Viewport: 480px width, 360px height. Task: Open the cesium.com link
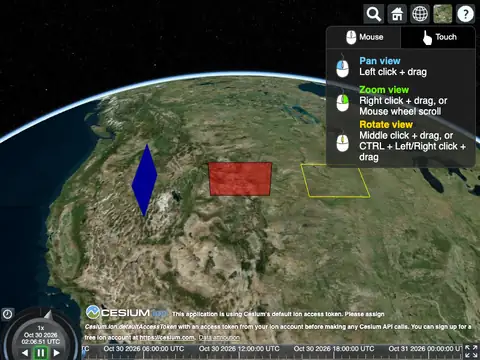click(167, 337)
